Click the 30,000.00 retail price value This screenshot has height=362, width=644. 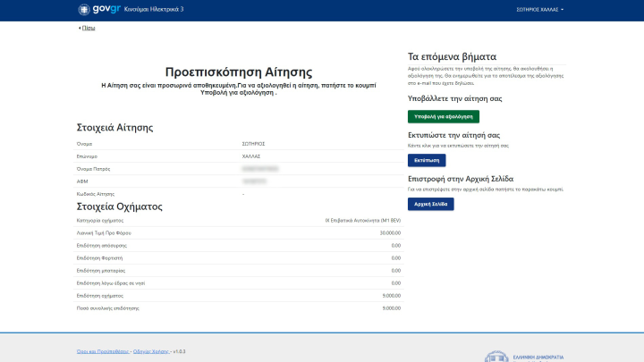(390, 232)
